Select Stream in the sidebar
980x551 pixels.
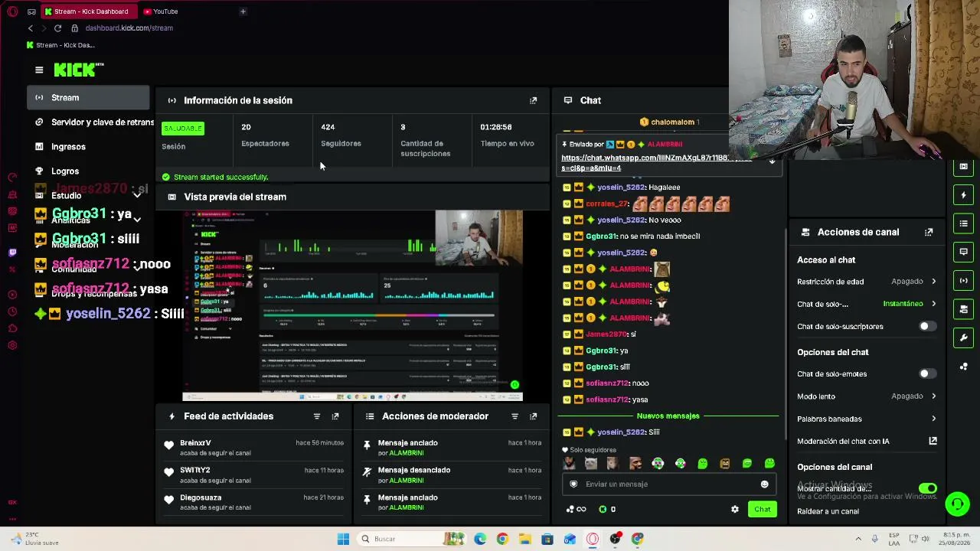[x=88, y=98]
